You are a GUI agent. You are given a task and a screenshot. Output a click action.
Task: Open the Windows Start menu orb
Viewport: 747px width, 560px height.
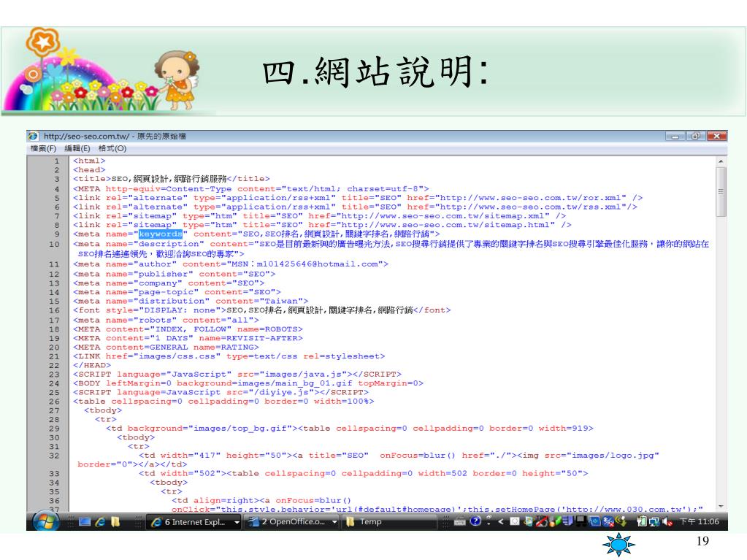click(45, 521)
